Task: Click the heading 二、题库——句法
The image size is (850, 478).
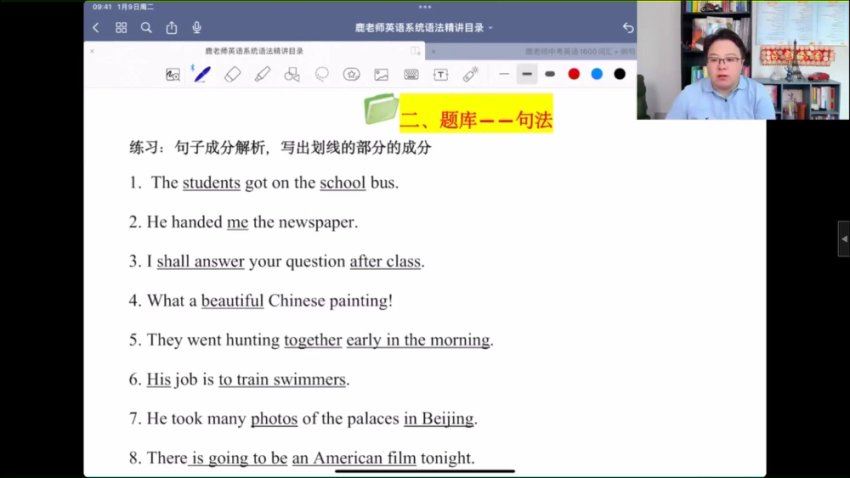Action: 476,120
